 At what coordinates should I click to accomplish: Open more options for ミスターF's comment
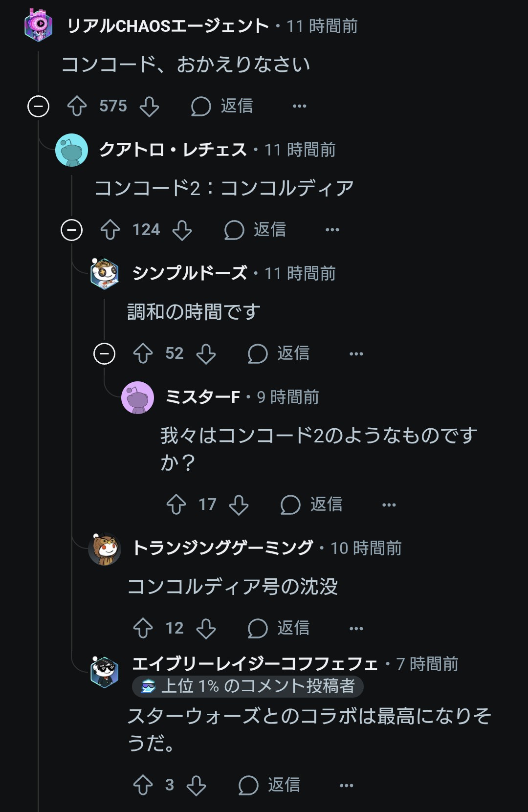[389, 505]
